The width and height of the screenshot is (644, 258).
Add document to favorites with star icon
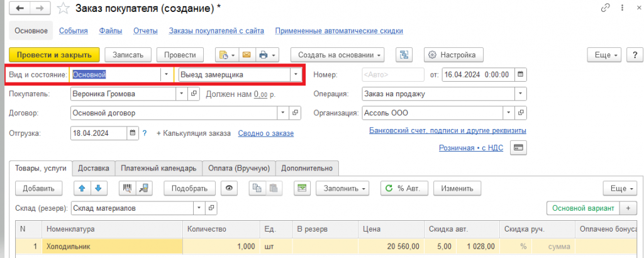coord(63,9)
